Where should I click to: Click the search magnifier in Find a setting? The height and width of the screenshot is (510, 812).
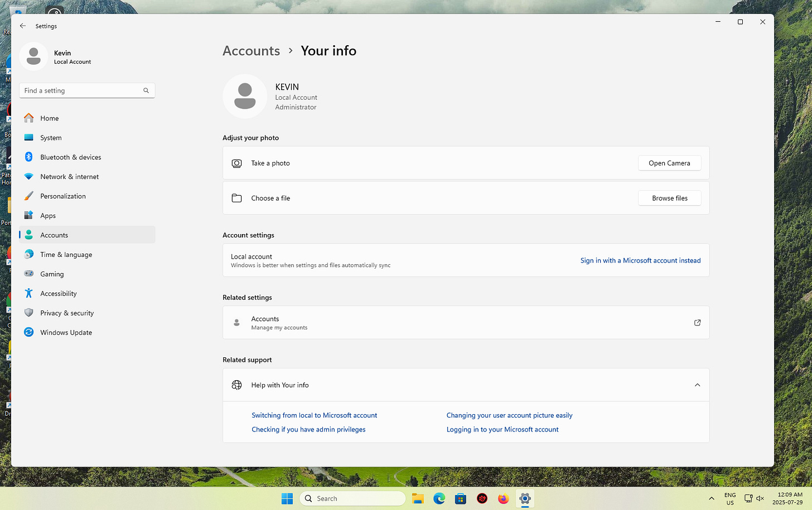click(x=146, y=90)
